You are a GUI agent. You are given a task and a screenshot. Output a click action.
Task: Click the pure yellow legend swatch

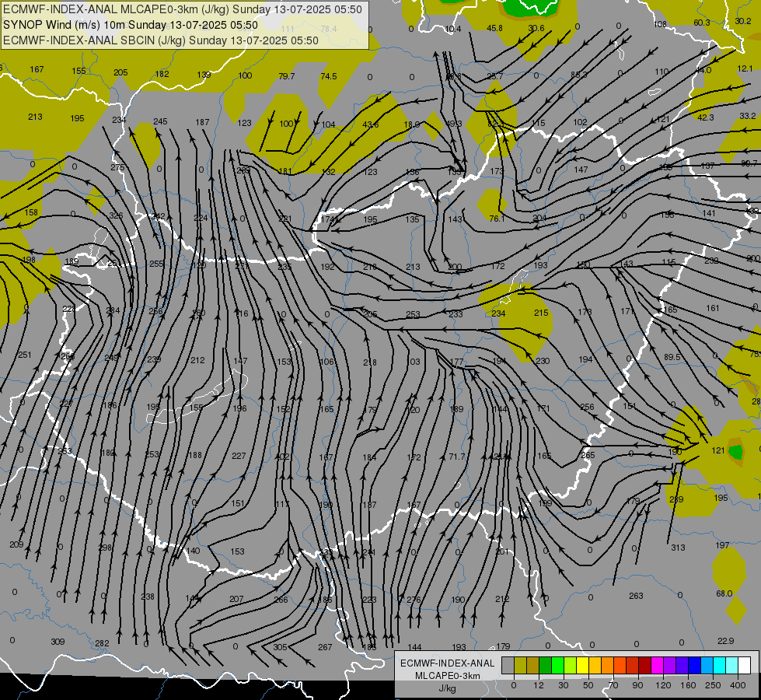click(582, 666)
